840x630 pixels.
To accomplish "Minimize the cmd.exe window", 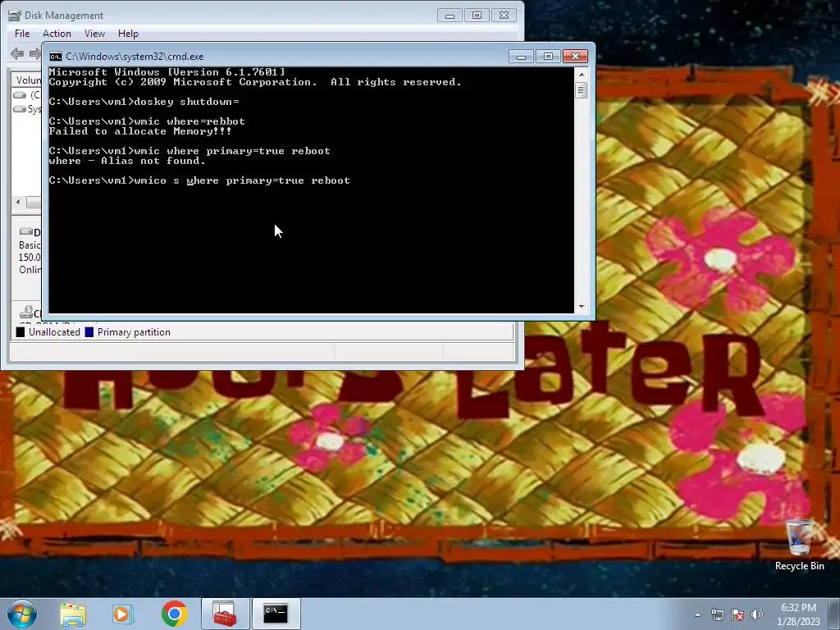I will pos(521,57).
